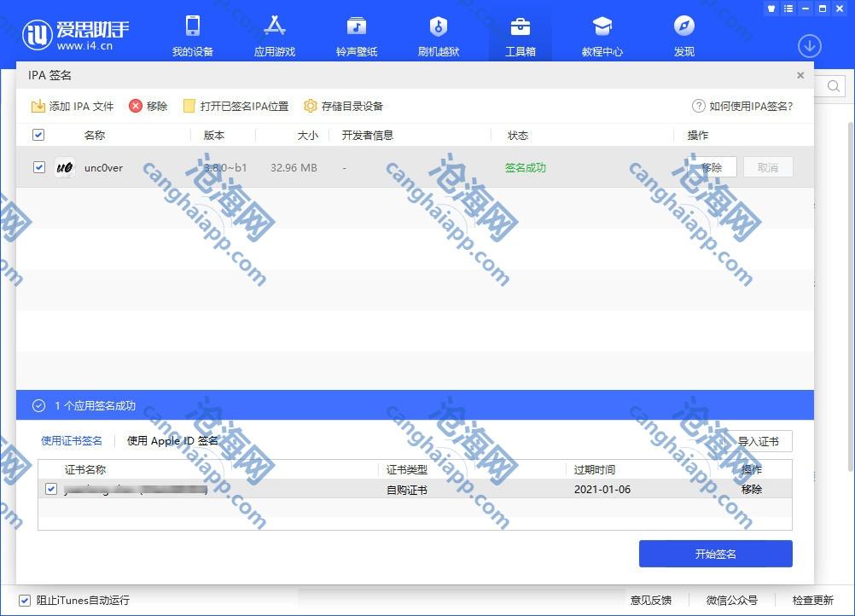Select the 工具箱 toolbox tab

520,35
